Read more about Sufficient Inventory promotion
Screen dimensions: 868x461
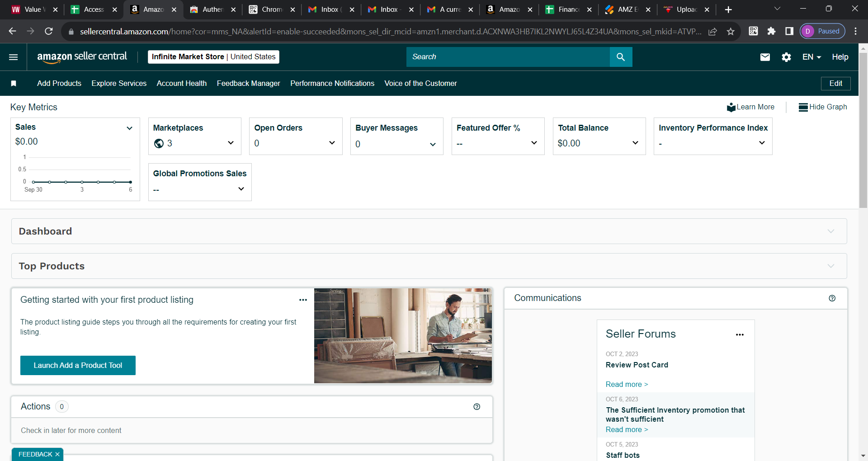coord(627,429)
